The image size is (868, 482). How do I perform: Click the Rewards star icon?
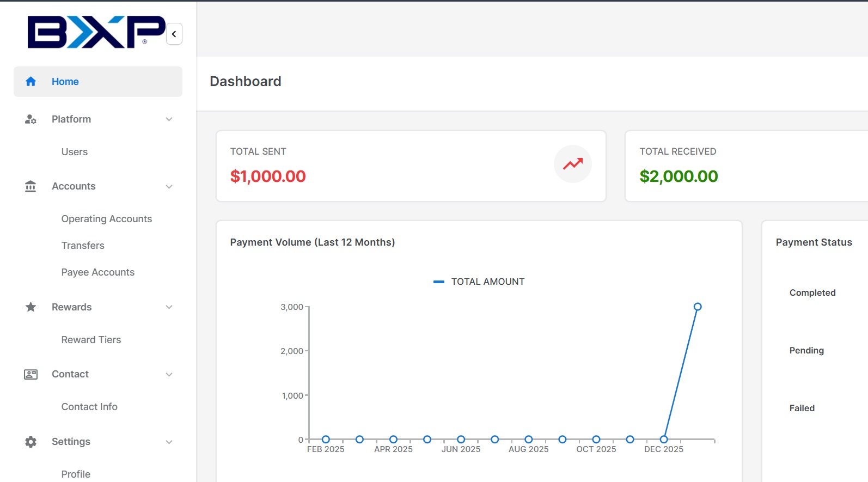point(30,307)
